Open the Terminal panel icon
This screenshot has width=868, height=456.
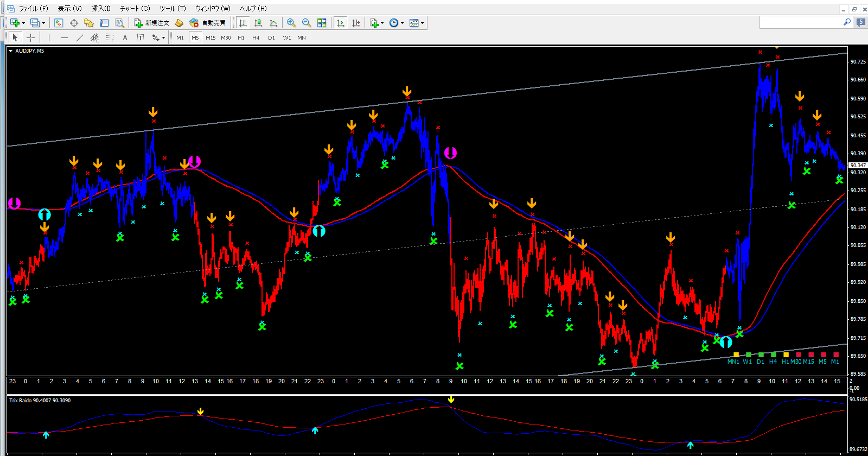coord(104,23)
